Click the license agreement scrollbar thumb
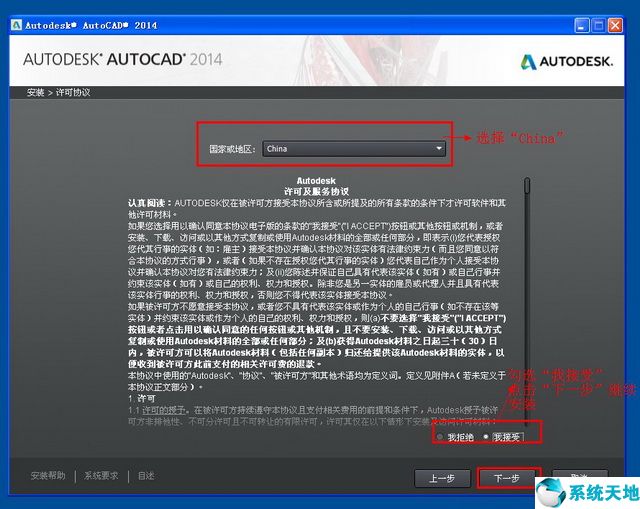This screenshot has height=509, width=640. (x=527, y=185)
